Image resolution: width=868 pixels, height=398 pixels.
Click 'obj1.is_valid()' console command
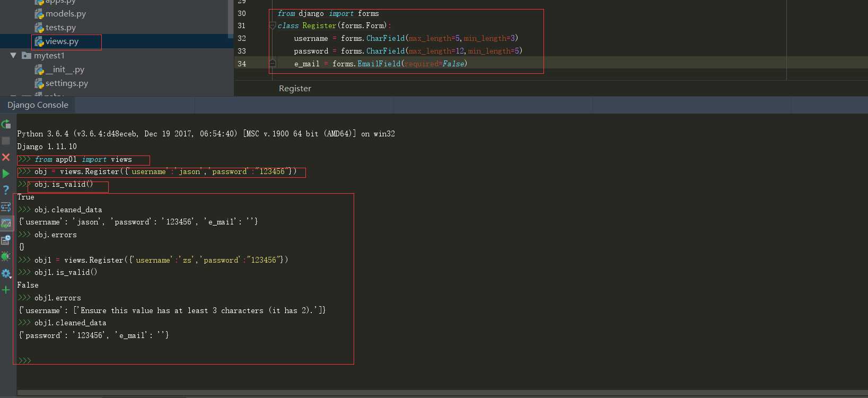(66, 272)
